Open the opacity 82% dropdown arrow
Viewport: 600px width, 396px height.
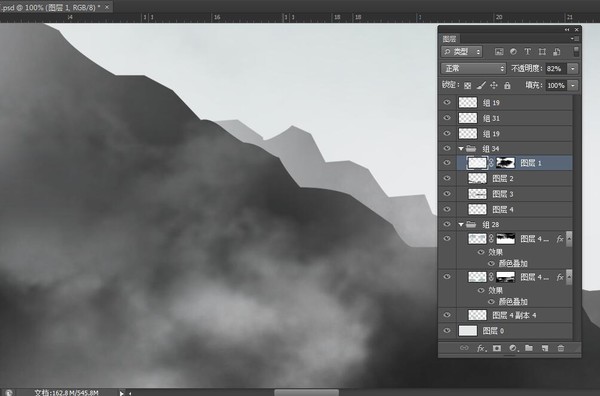point(573,69)
